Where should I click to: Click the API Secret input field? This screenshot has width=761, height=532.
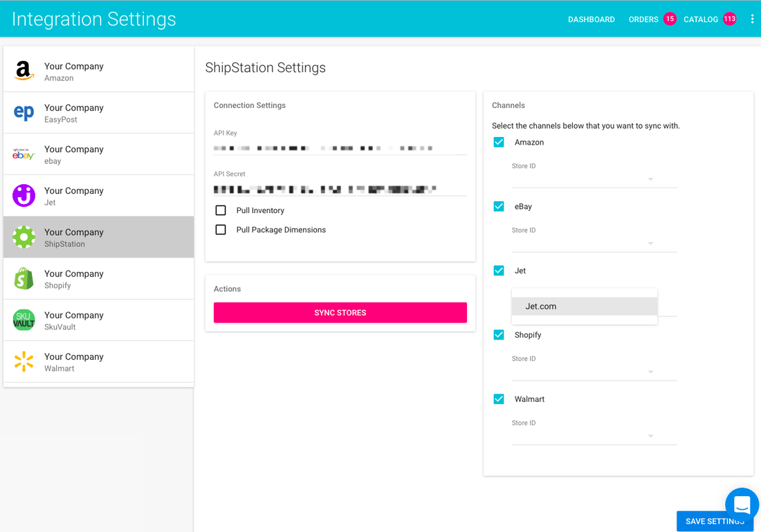tap(340, 189)
